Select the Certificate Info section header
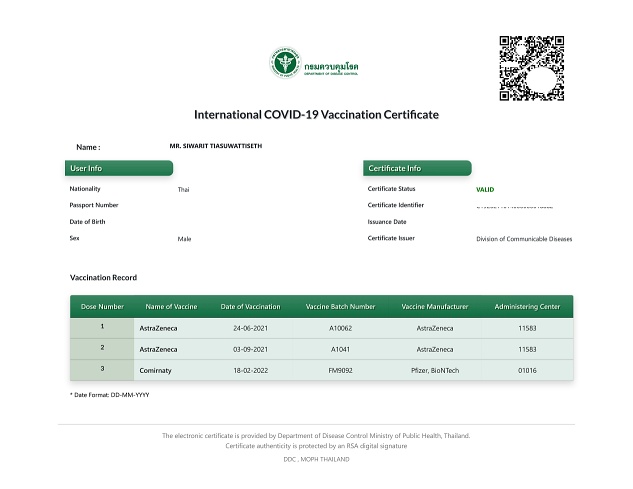Image resolution: width=633 pixels, height=489 pixels. click(416, 168)
